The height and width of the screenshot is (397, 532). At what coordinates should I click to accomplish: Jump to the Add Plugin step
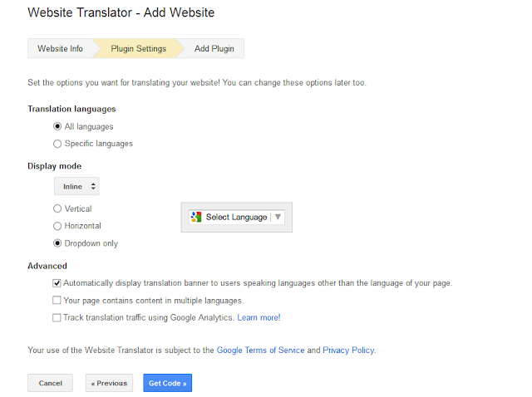click(x=214, y=49)
